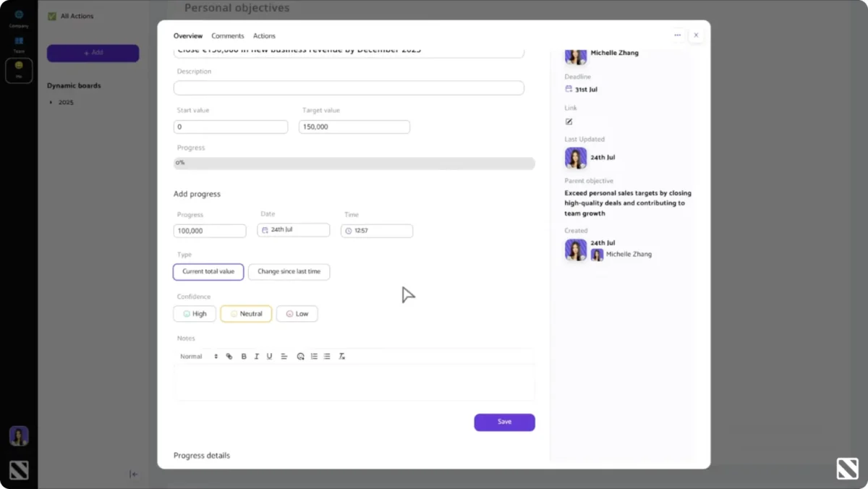Click the Save button
This screenshot has width=868, height=489.
point(504,422)
